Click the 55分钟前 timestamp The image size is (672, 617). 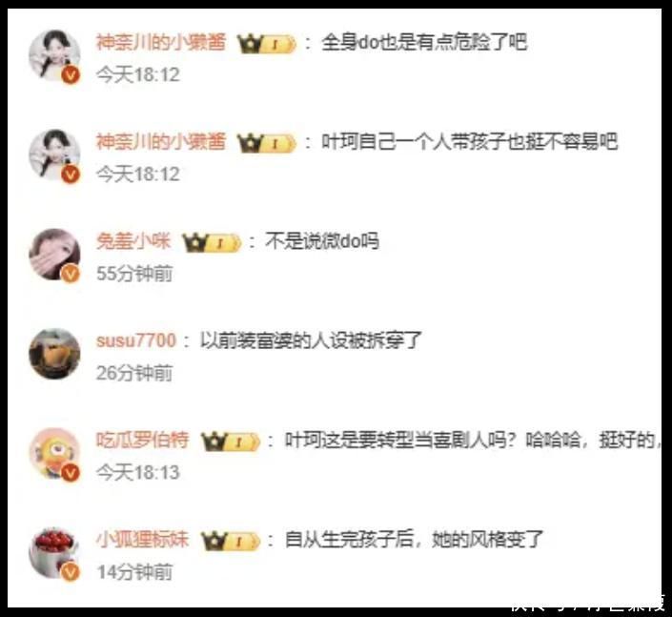pos(134,274)
